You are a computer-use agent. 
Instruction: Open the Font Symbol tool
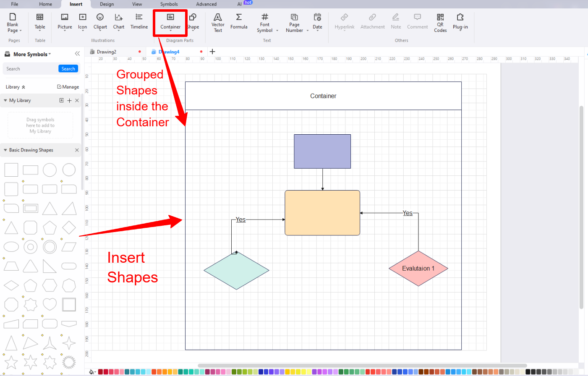tap(265, 23)
